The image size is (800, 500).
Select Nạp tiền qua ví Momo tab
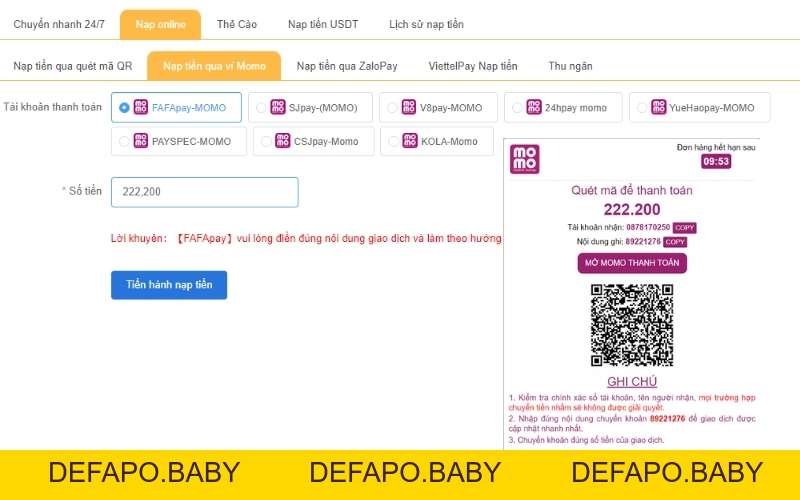pyautogui.click(x=214, y=66)
